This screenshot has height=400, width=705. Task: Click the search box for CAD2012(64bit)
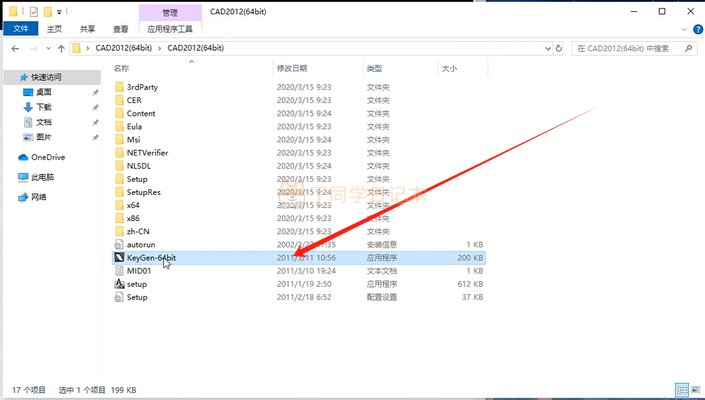tap(630, 48)
